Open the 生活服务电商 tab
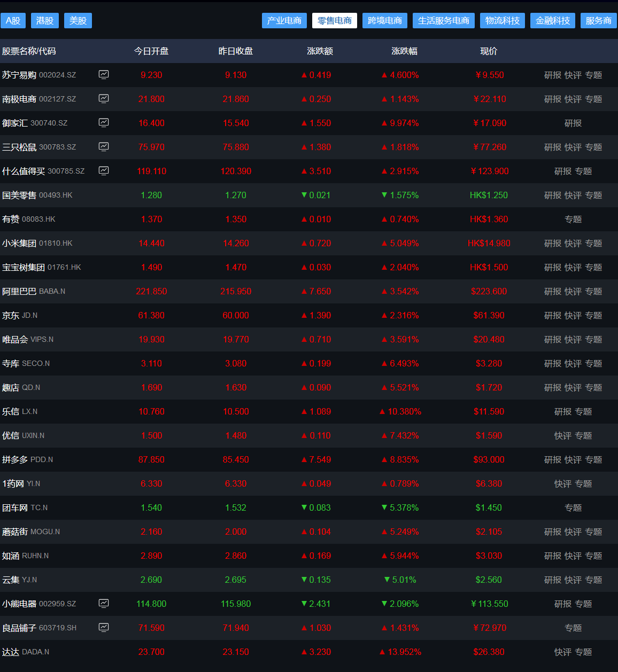This screenshot has height=672, width=618. [444, 21]
